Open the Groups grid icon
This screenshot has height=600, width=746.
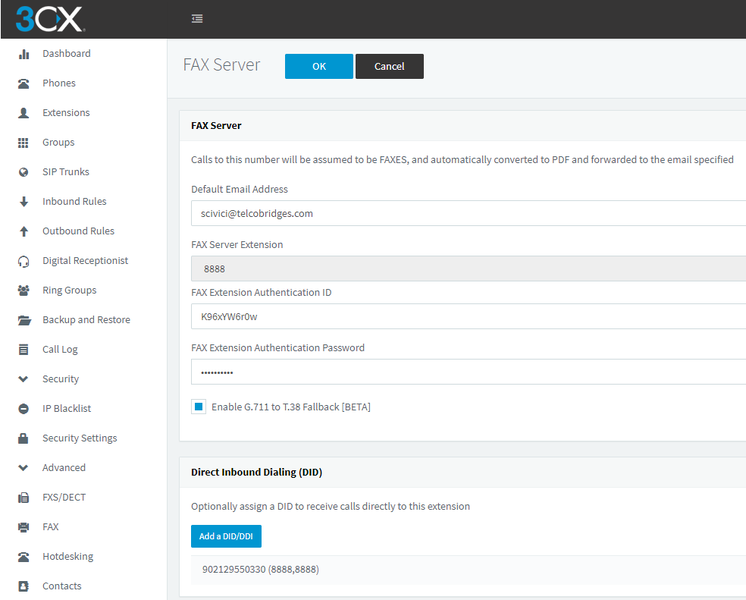coord(23,143)
